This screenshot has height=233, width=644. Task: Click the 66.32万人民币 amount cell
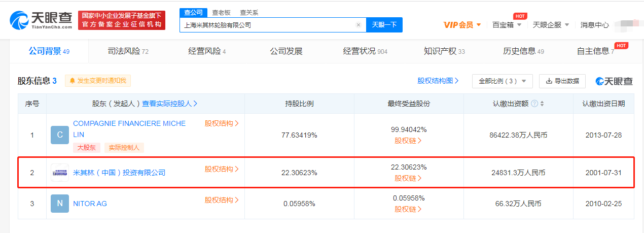point(518,204)
